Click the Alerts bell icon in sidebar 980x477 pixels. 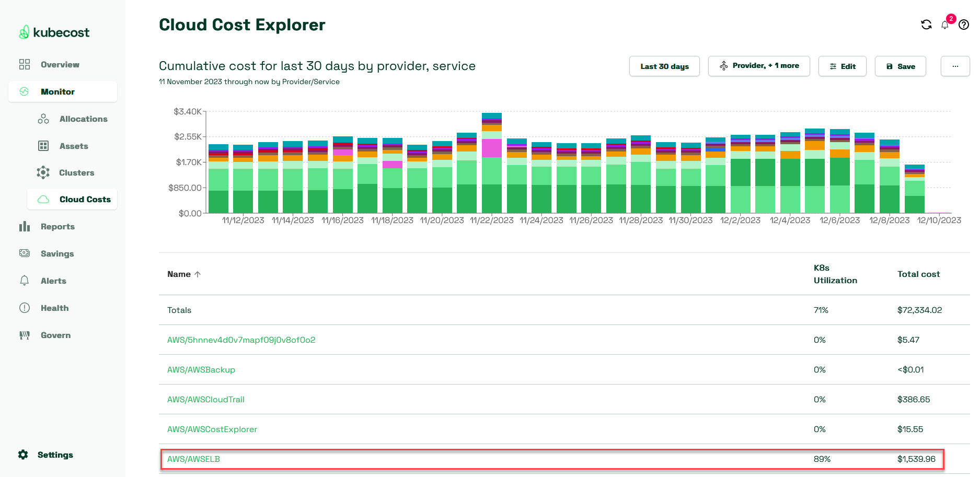25,281
